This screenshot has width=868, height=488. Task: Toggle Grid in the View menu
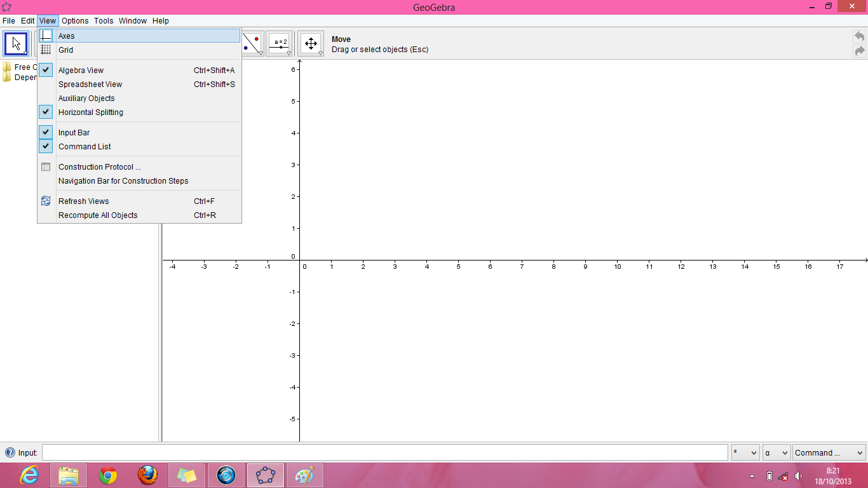[x=139, y=50]
